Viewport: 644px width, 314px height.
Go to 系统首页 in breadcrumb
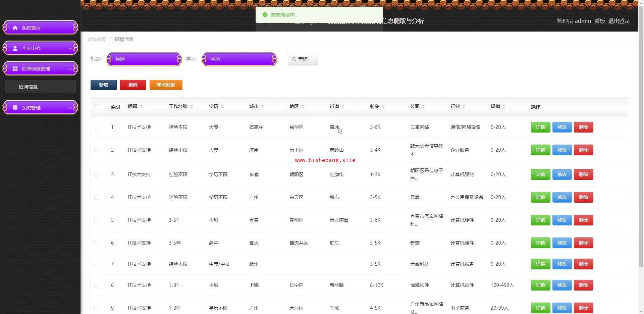[96, 39]
